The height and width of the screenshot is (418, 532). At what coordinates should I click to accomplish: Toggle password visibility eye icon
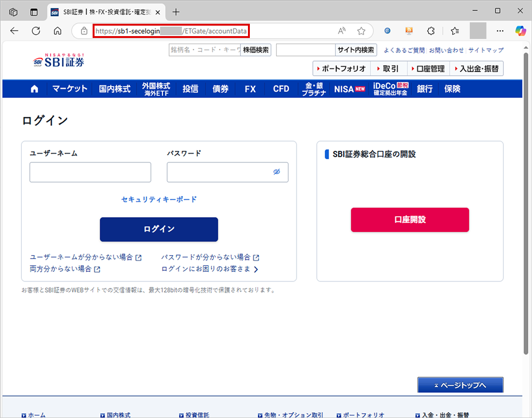point(276,171)
